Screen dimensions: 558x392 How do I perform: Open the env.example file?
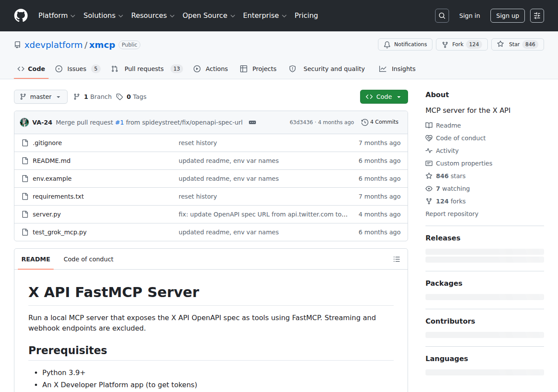[52, 179]
